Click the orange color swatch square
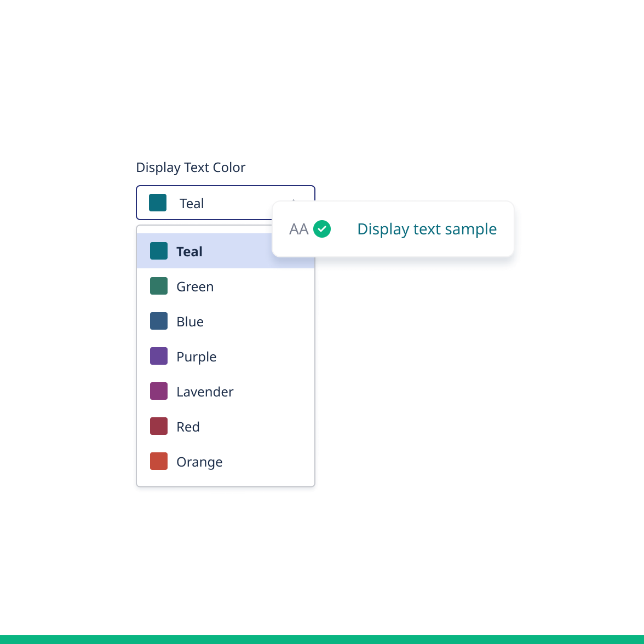The image size is (644, 644). (x=159, y=461)
